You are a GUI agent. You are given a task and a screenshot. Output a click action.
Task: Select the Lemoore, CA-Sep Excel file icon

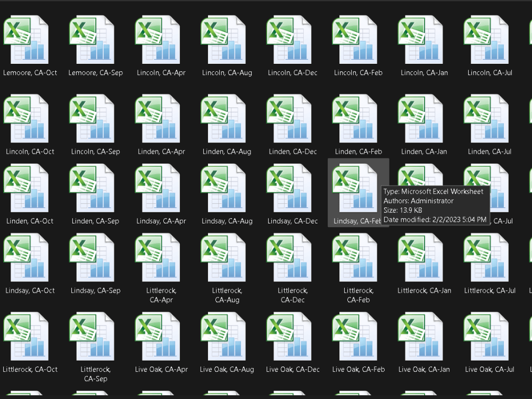click(92, 40)
